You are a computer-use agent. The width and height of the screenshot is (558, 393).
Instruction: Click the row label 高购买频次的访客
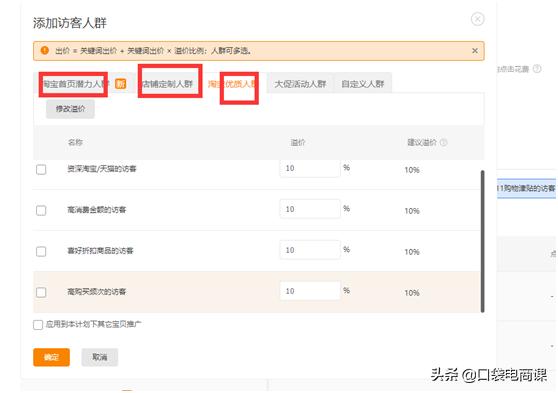pyautogui.click(x=97, y=292)
